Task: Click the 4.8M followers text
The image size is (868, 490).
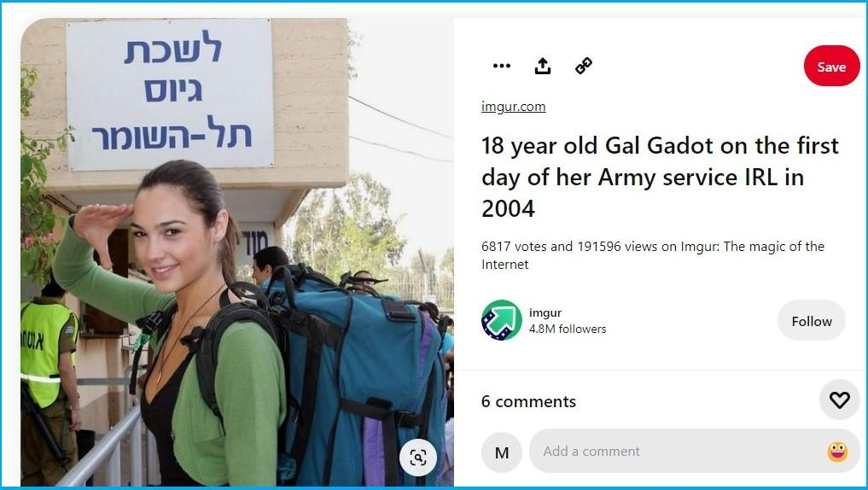Action: [568, 329]
